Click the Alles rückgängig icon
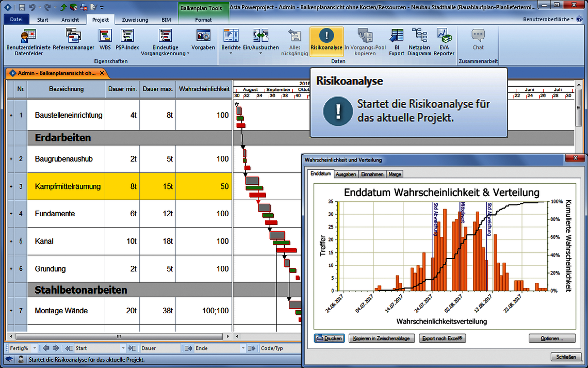588x368 pixels. [295, 36]
